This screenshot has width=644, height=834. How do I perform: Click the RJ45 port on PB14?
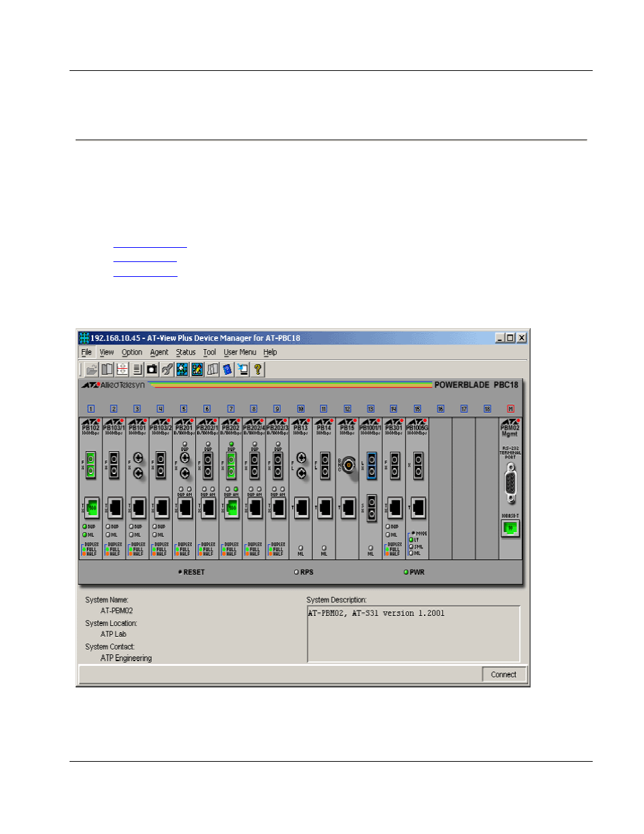(x=325, y=507)
